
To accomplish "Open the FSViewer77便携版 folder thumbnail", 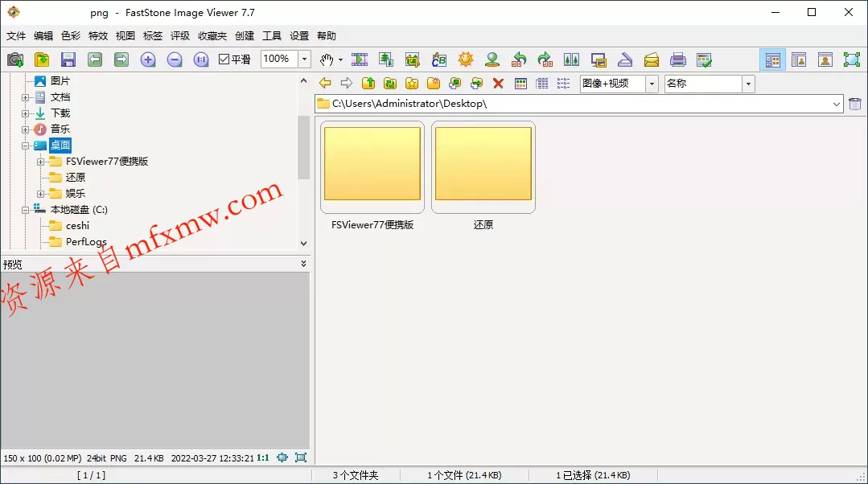I will 372,167.
